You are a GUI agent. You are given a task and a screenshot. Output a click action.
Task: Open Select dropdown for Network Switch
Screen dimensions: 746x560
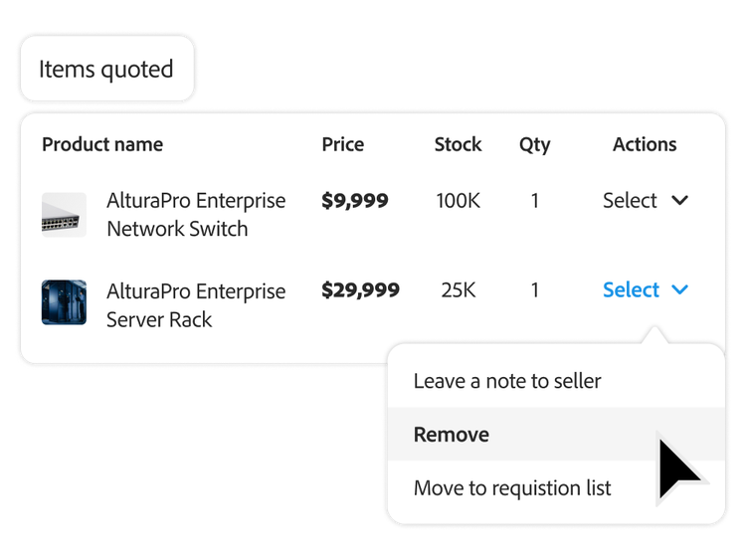click(630, 201)
